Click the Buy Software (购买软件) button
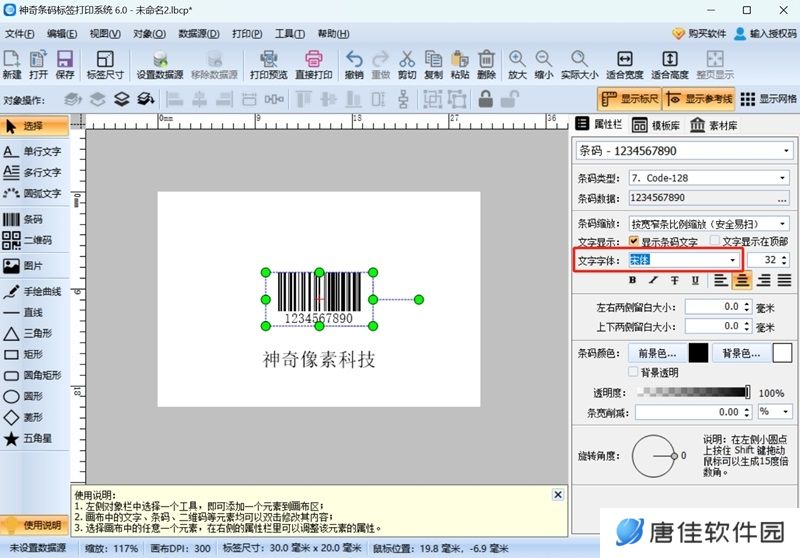This screenshot has height=558, width=800. (699, 34)
